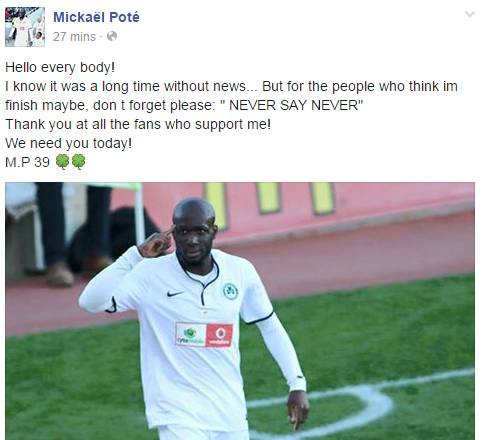Click the "We need you today!" line

69,143
